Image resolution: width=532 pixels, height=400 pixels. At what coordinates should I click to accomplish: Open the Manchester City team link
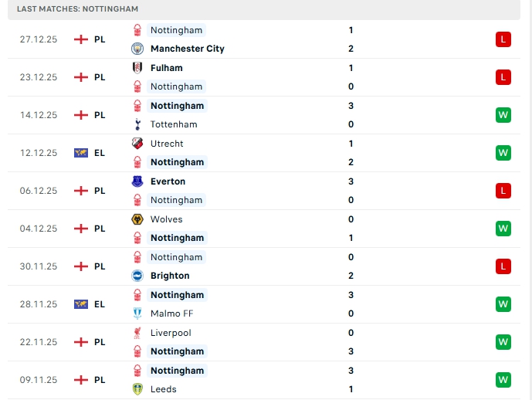tap(187, 49)
